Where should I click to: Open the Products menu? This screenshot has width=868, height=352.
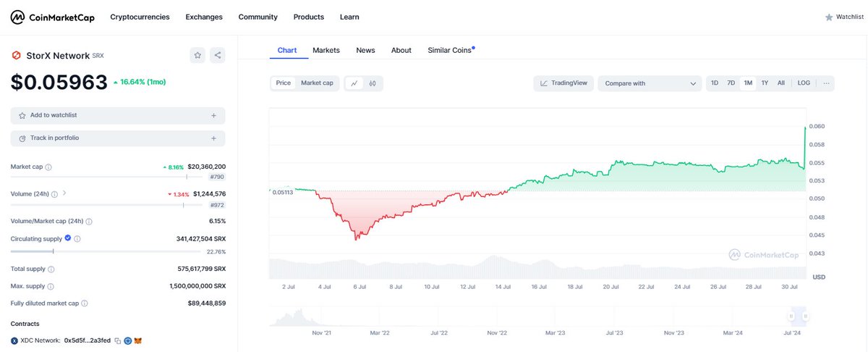(309, 17)
